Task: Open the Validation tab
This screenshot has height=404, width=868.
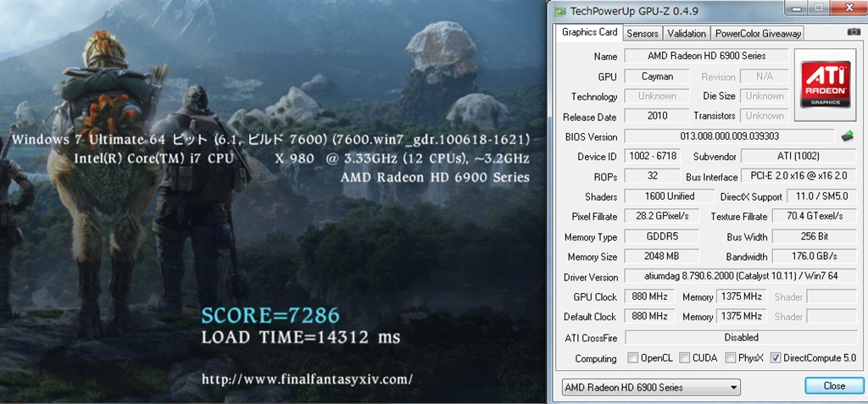Action: click(687, 34)
